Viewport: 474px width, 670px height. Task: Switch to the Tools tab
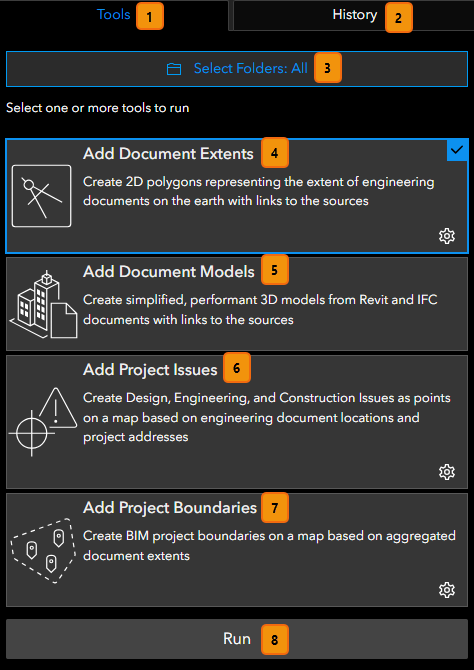coord(114,15)
